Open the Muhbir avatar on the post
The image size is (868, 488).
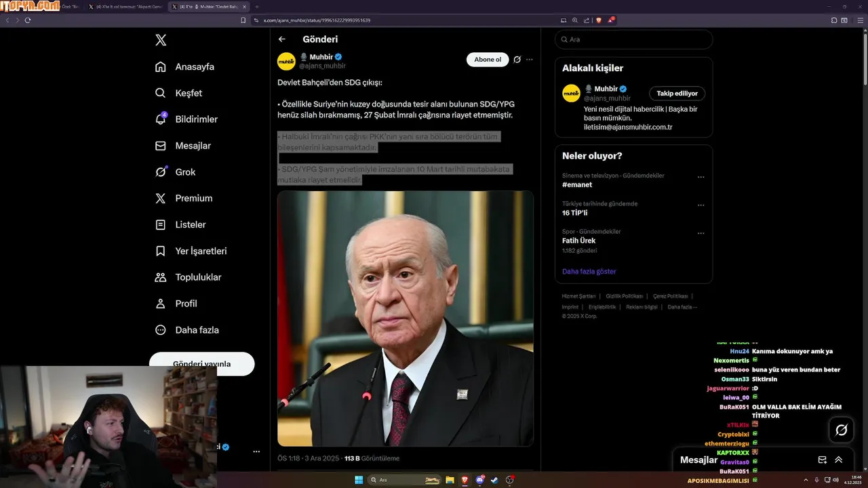click(286, 61)
